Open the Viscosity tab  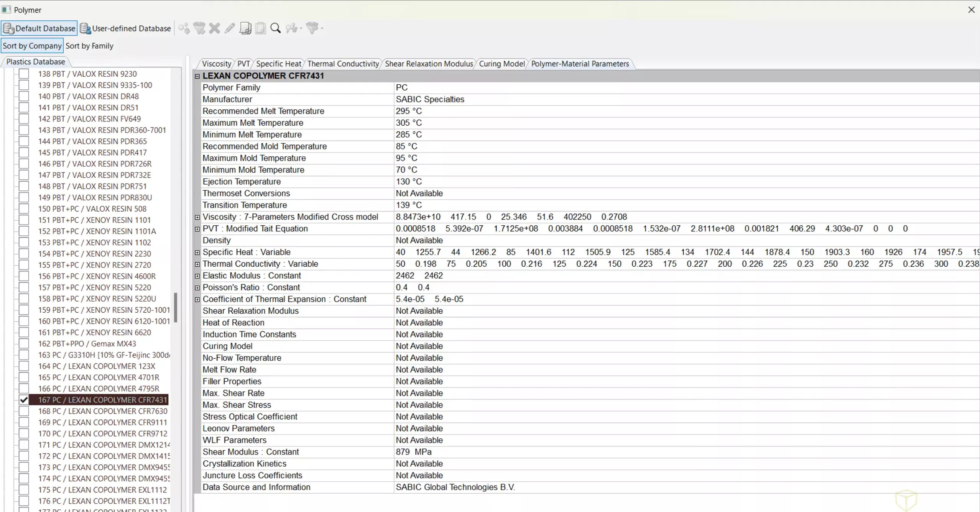[217, 64]
